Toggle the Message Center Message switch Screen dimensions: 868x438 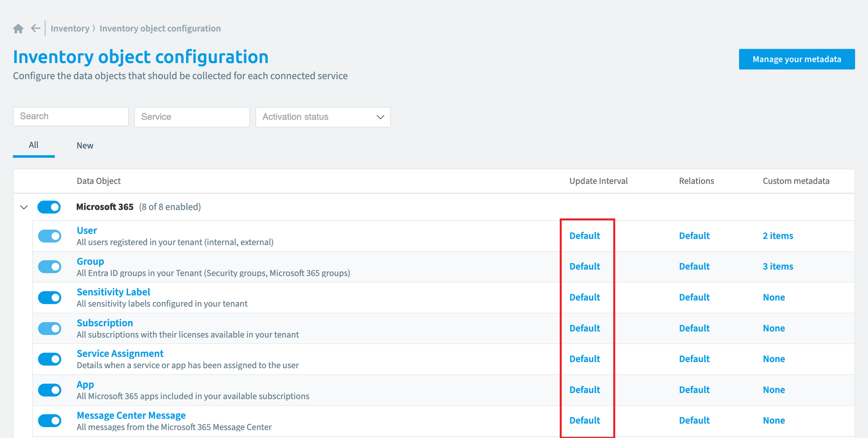pyautogui.click(x=49, y=421)
